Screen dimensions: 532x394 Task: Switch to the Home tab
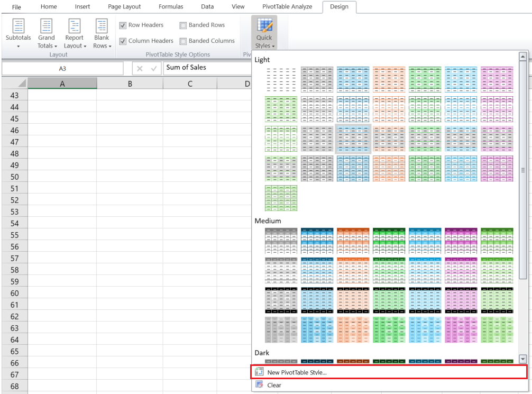[x=49, y=6]
